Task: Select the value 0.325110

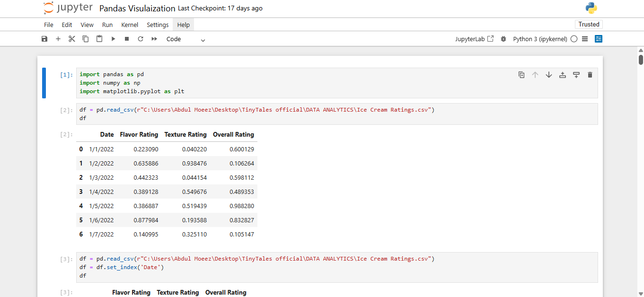Action: coord(194,234)
